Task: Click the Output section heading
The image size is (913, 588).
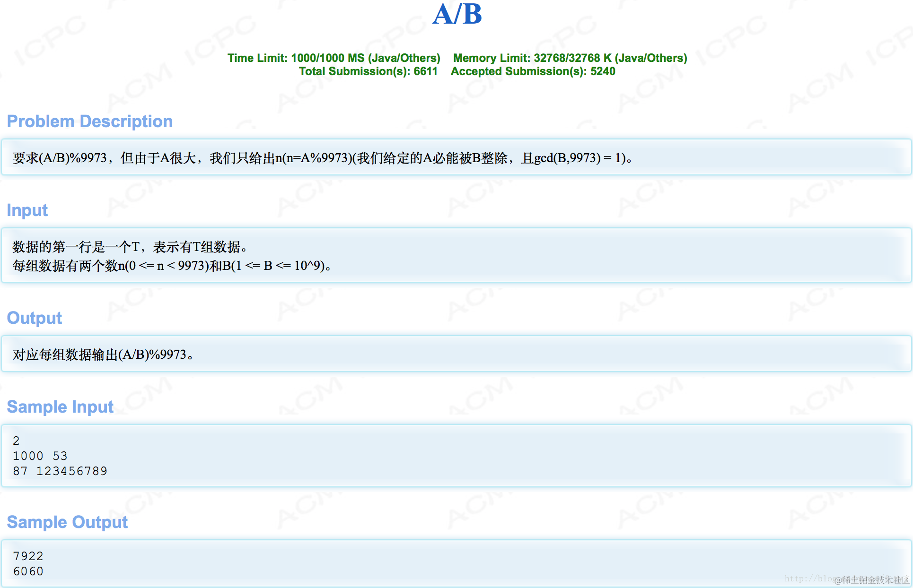Action: click(35, 318)
